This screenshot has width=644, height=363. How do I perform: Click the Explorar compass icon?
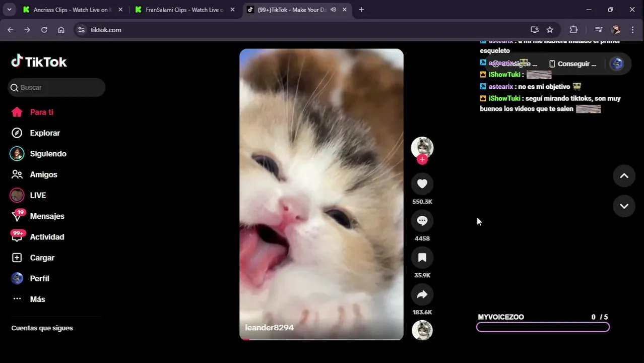(x=17, y=133)
